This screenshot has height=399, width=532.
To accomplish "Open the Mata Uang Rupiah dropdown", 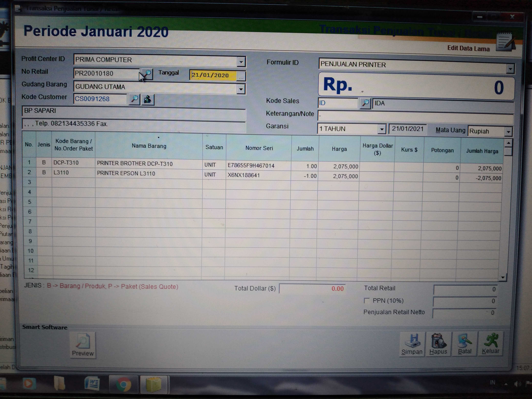I will (508, 132).
